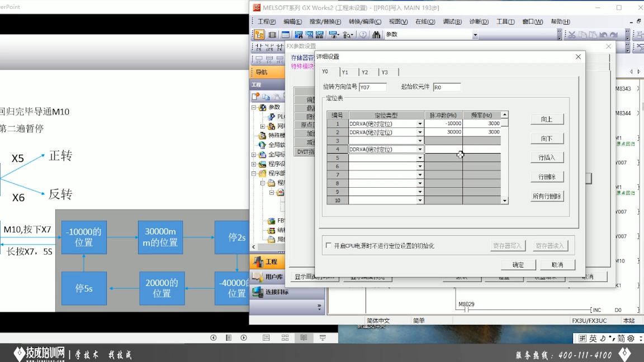Click the IME settings gear icon
644x362 pixels.
coord(631,339)
